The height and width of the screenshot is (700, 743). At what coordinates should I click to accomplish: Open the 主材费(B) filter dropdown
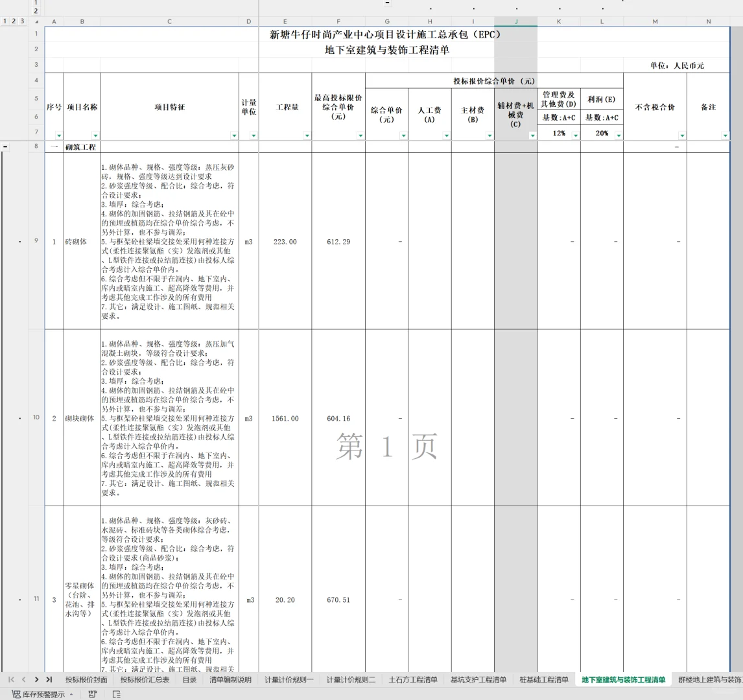pos(489,135)
